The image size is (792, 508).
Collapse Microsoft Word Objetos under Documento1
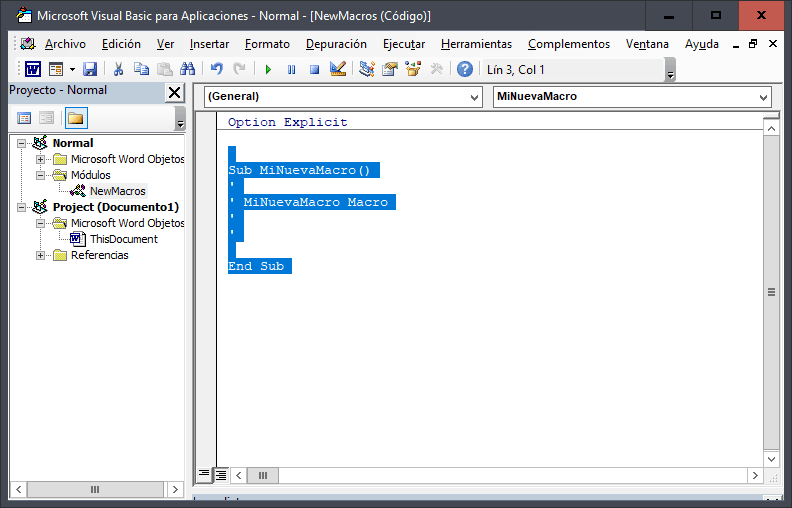[40, 223]
